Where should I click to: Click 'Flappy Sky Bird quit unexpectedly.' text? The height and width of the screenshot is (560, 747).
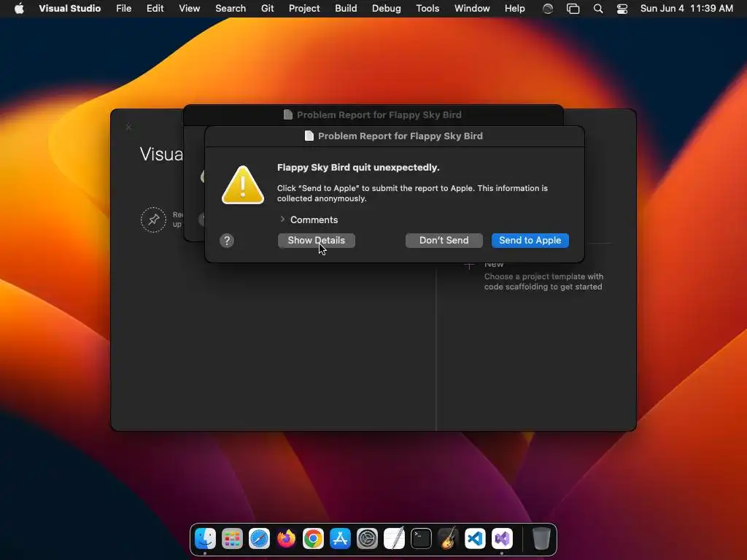[358, 168]
